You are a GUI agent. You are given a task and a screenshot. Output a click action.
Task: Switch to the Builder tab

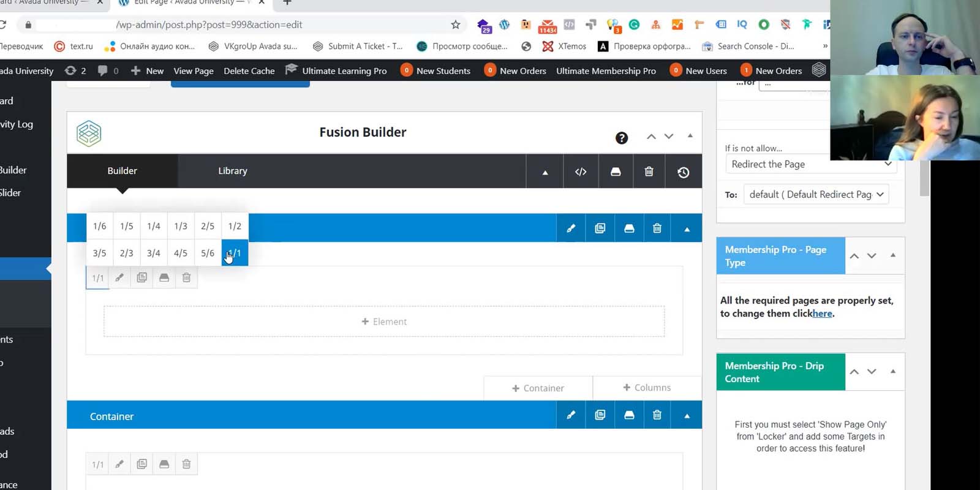[x=123, y=171]
